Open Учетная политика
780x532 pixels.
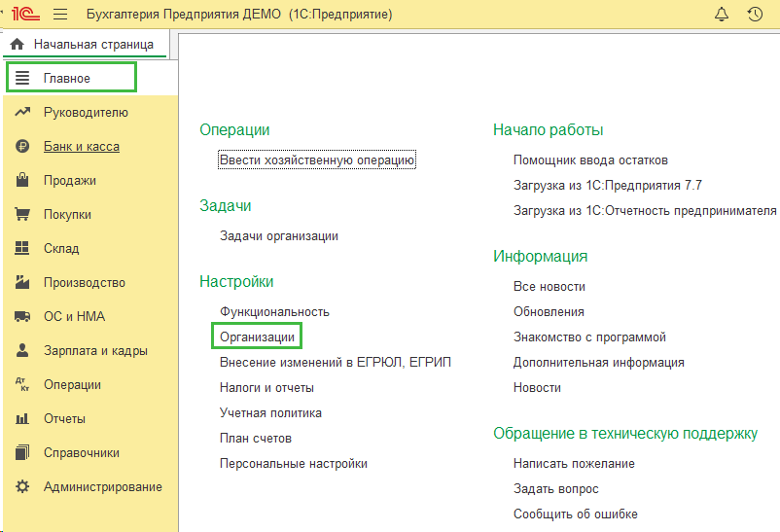tap(270, 413)
